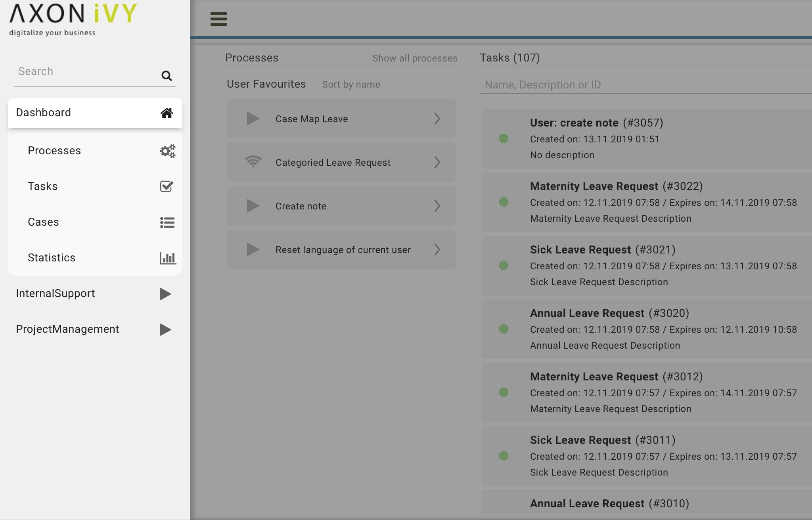Click the hamburger menu icon
812x520 pixels.
point(218,19)
